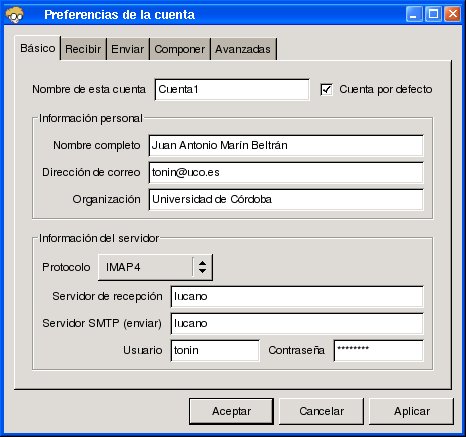Click the Contraseña password field

click(x=379, y=350)
